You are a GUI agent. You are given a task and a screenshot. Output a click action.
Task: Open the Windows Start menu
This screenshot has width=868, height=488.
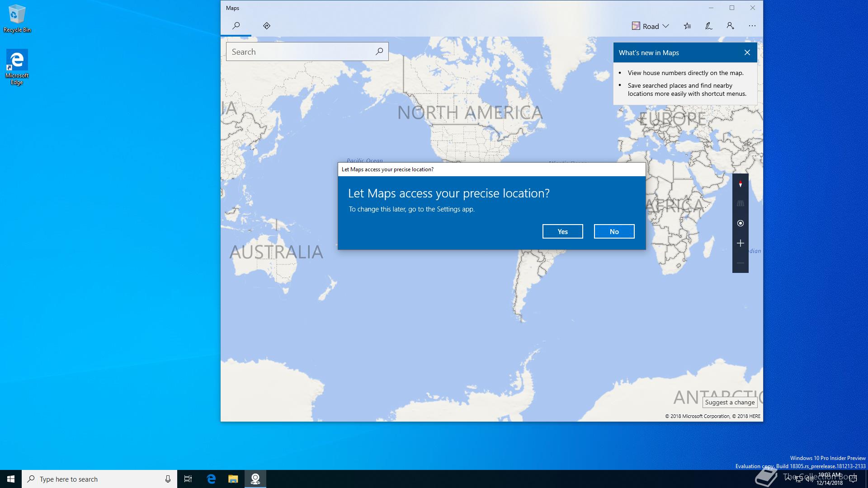point(11,479)
